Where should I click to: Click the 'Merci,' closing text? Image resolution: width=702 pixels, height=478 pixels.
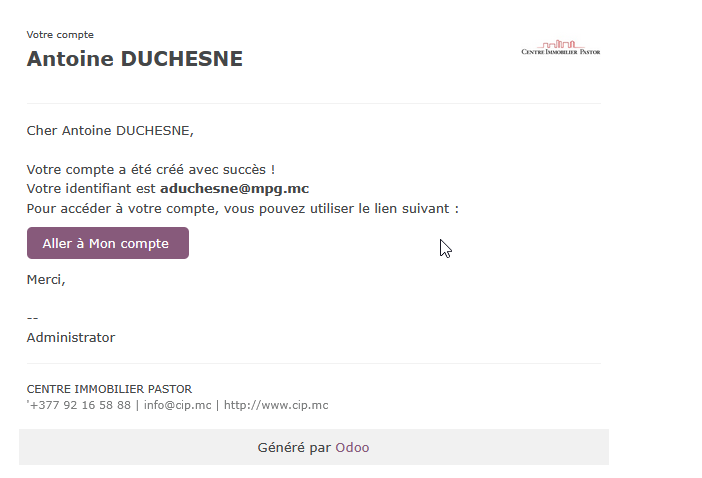[x=46, y=279]
